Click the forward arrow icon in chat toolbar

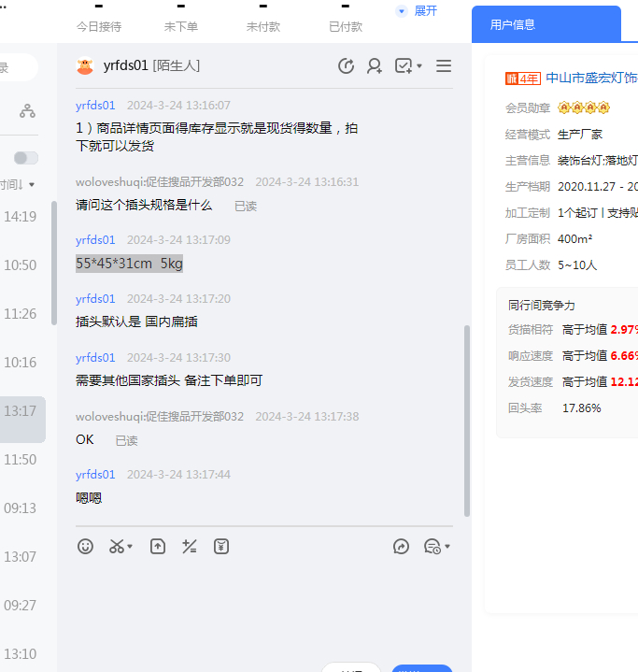coord(402,547)
